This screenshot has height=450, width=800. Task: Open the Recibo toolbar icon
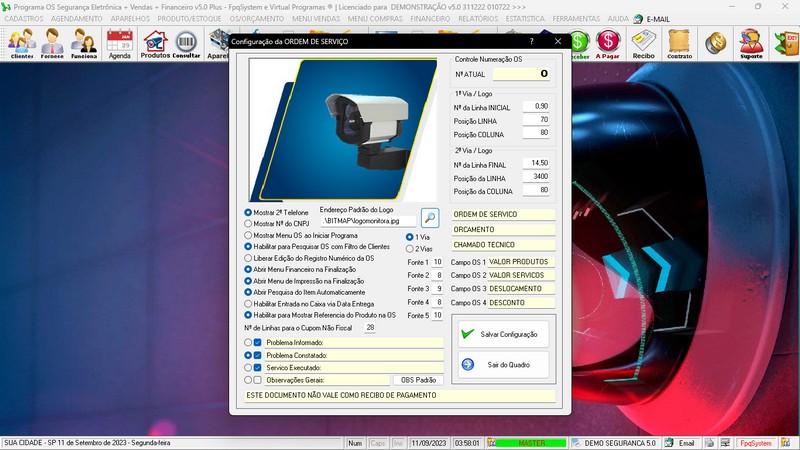(643, 43)
